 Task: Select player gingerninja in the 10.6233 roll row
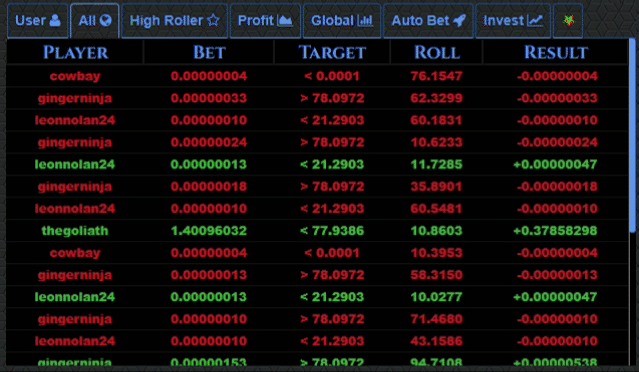coord(75,143)
